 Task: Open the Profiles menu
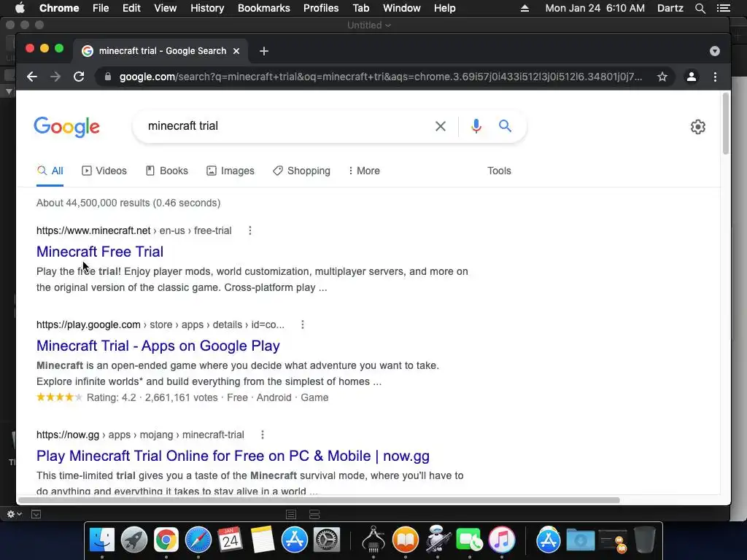click(x=321, y=8)
